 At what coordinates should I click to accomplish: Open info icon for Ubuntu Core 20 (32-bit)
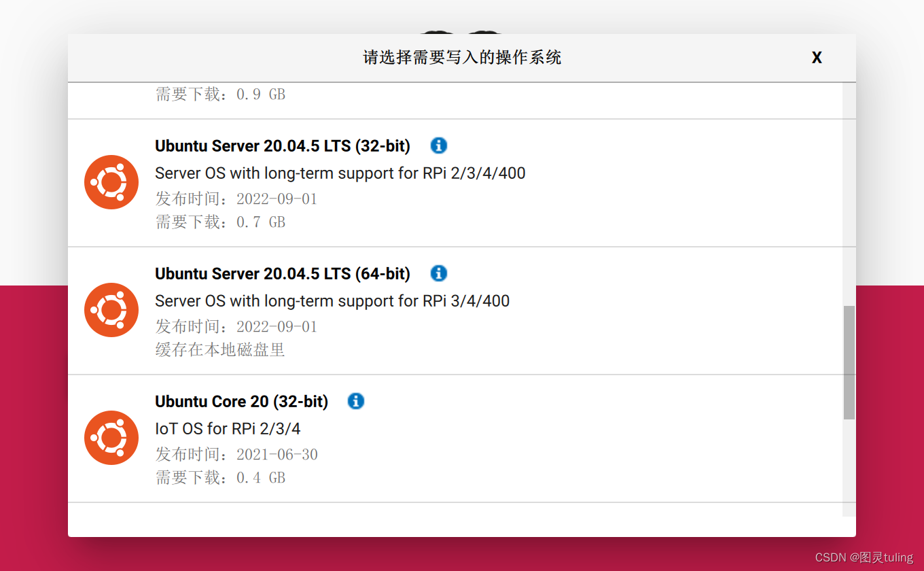pos(356,401)
